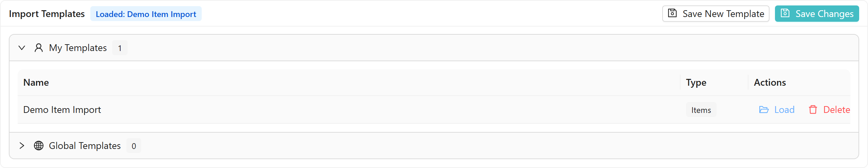The image size is (868, 168).
Task: Expand the Global Templates section chevron
Action: (22, 146)
